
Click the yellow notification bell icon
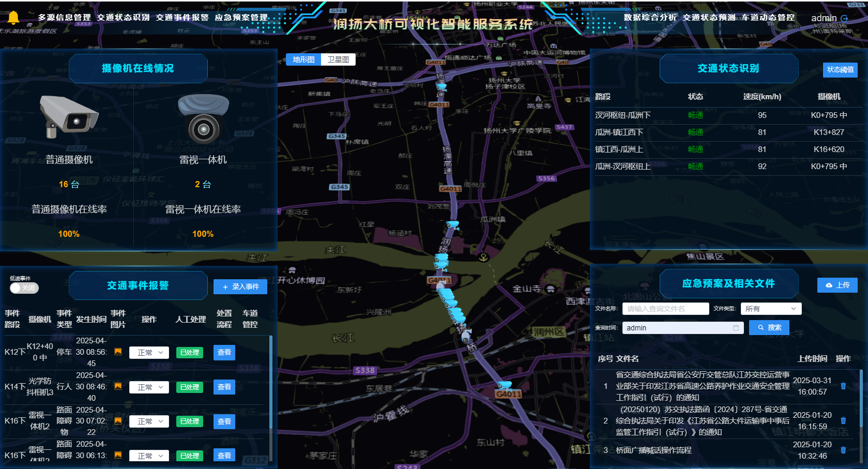(13, 17)
